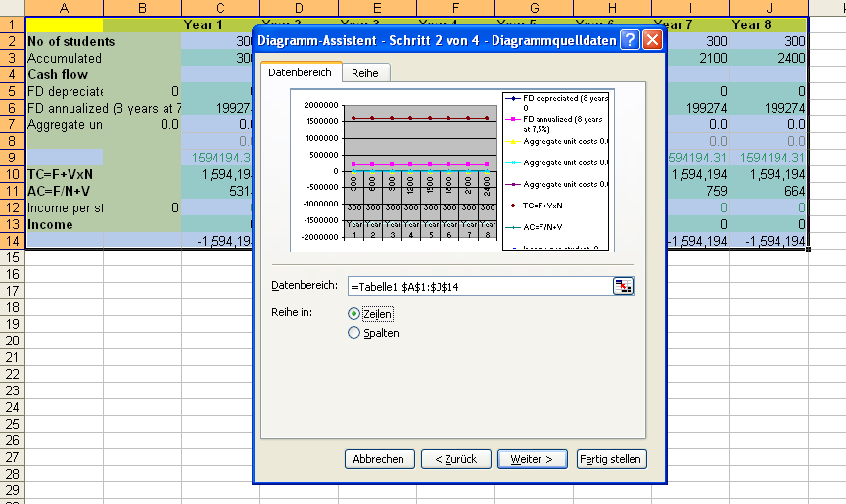Click the 'TC=F+VxN' cell
Viewport: 846px width, 504px height.
(x=65, y=174)
